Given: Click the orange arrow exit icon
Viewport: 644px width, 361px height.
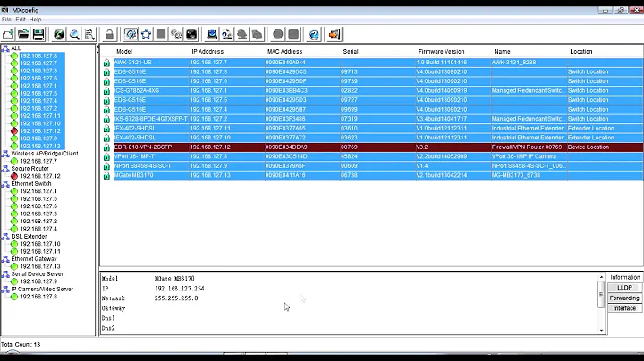Looking at the screenshot, I should pos(335,35).
